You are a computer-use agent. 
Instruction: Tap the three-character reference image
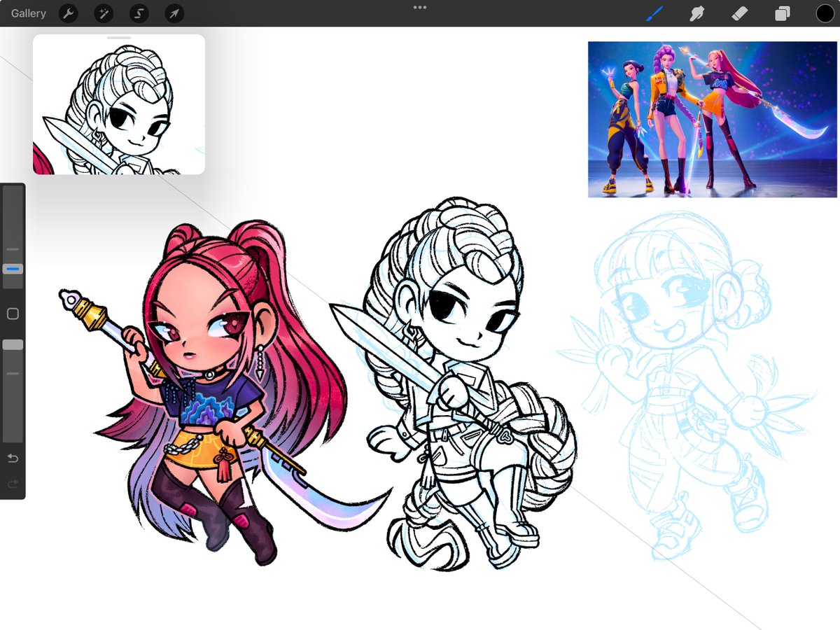click(x=712, y=119)
